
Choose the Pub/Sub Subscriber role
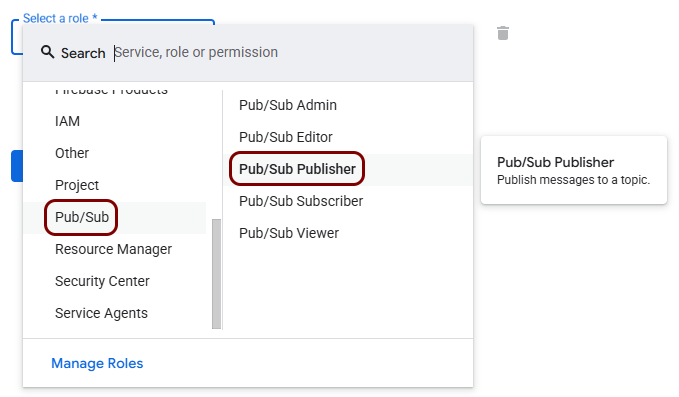click(x=301, y=201)
